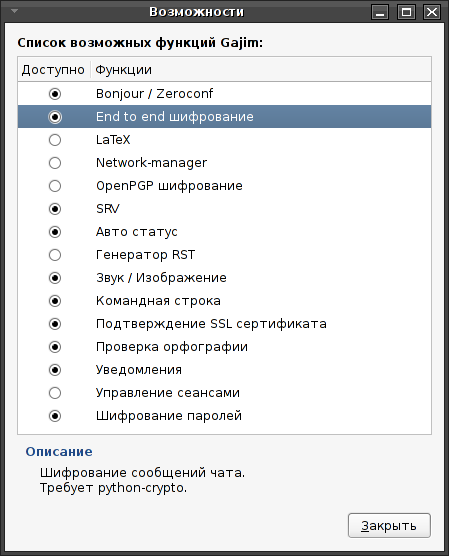Click the Закрыть button
Screen dimensions: 449x556
[389, 525]
